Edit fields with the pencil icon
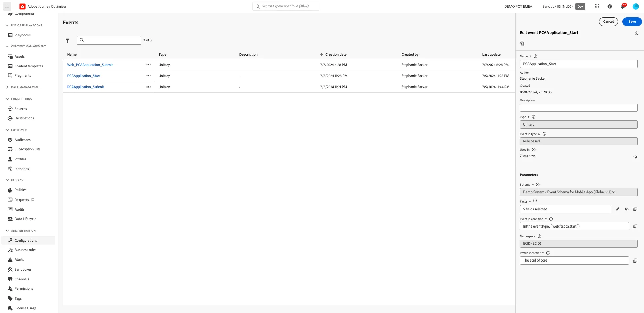The image size is (644, 313). tap(618, 209)
